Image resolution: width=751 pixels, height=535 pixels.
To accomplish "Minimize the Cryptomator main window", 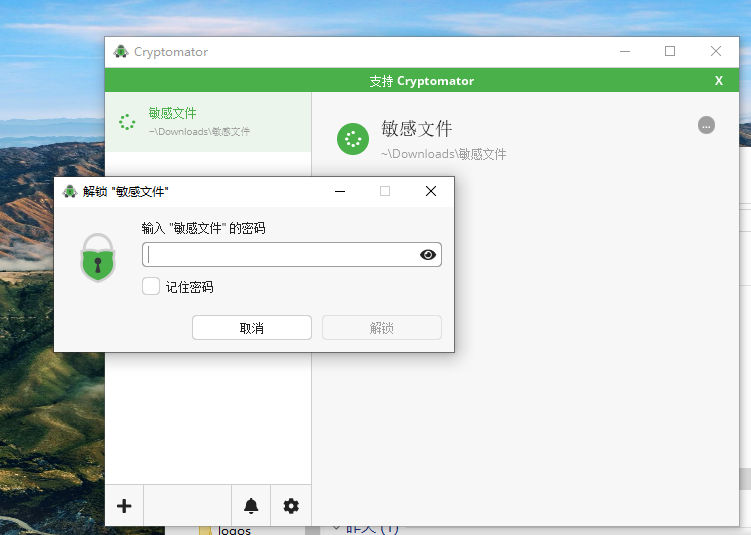I will click(x=625, y=51).
